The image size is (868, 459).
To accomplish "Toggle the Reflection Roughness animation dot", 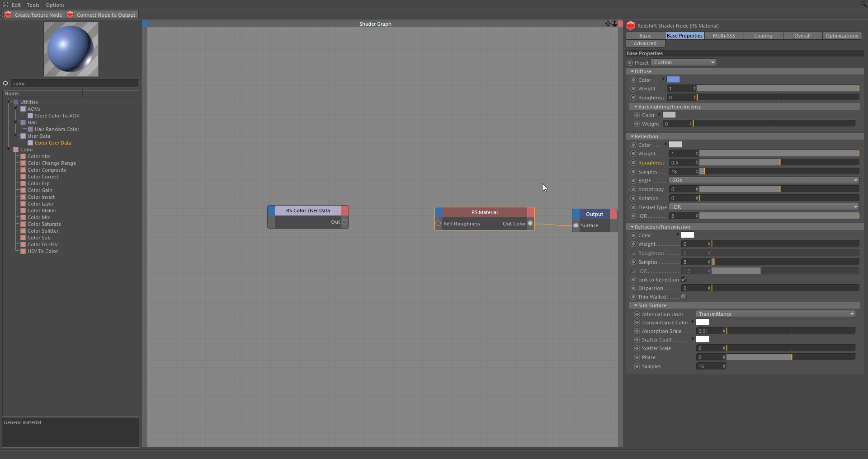I will [633, 163].
